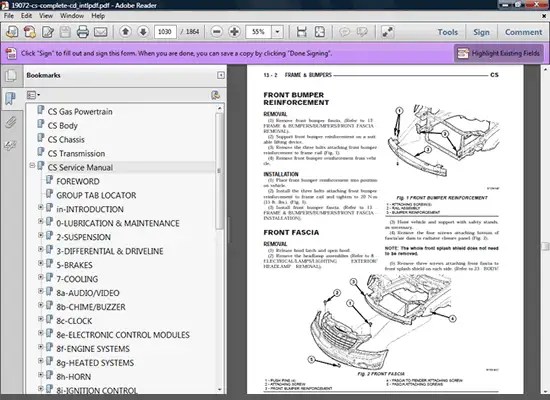The width and height of the screenshot is (550, 400).
Task: Open the Edit menu
Action: 26,16
